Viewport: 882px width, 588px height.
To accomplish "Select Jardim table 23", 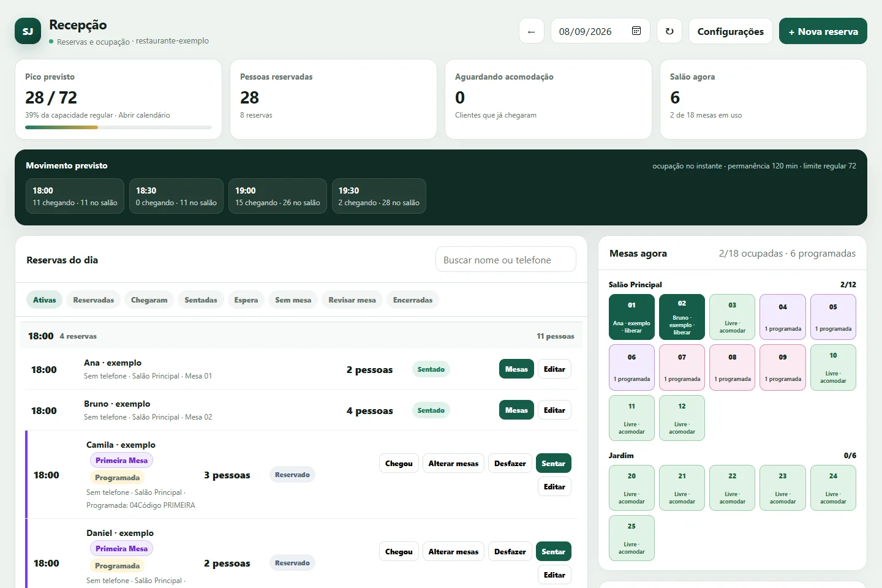I will [783, 488].
